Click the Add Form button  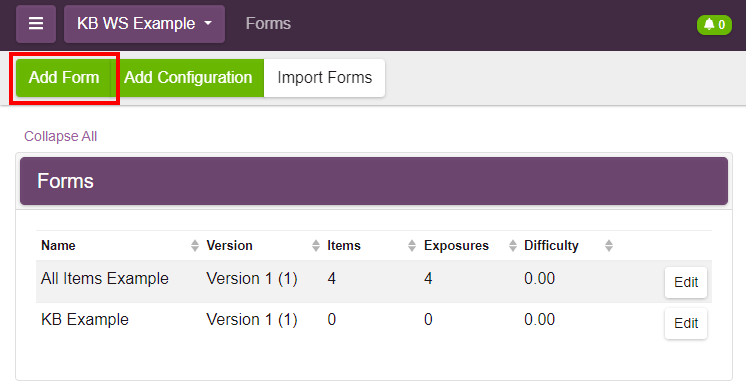coord(64,78)
